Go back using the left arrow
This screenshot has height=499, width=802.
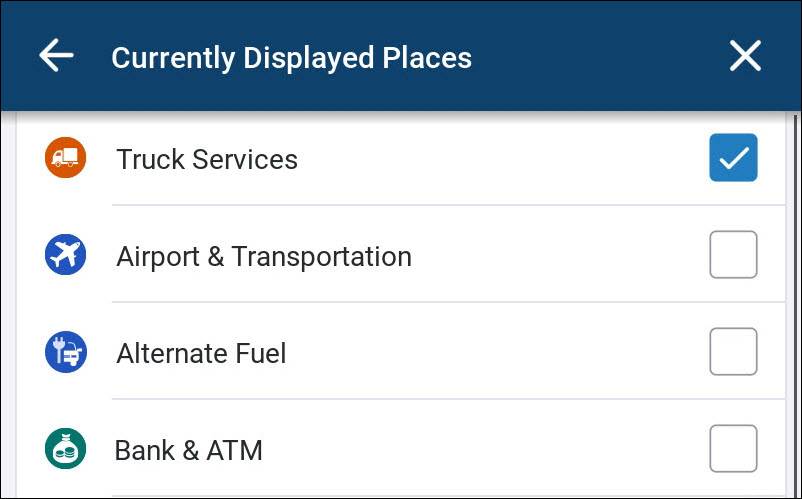pyautogui.click(x=56, y=55)
